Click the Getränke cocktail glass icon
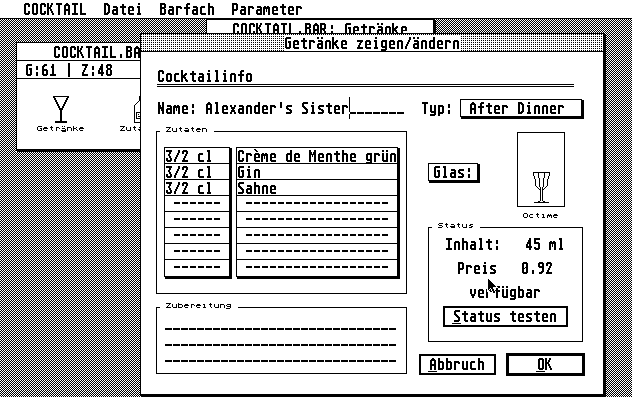The height and width of the screenshot is (397, 632). (x=60, y=109)
